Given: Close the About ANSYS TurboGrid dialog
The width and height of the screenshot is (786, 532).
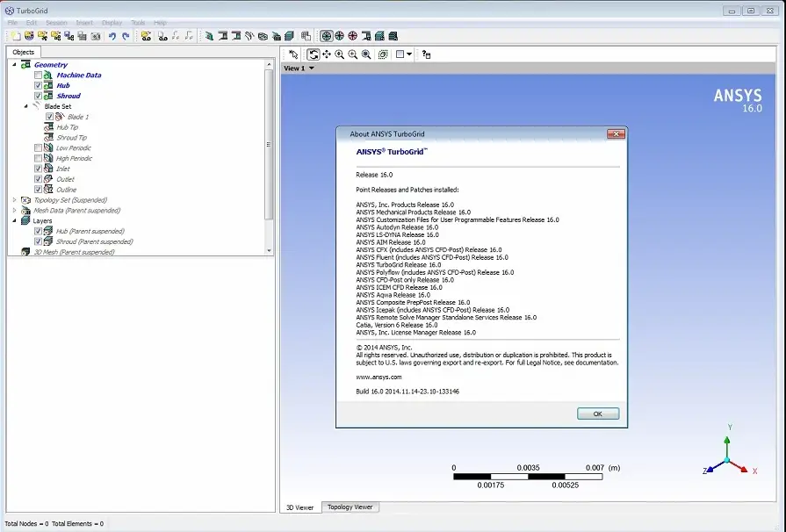Looking at the screenshot, I should 616,133.
